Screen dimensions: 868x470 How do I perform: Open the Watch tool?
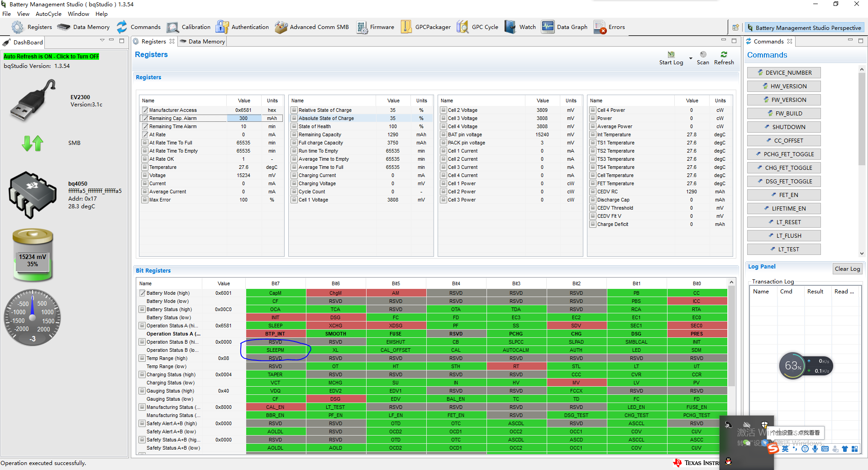click(x=520, y=27)
